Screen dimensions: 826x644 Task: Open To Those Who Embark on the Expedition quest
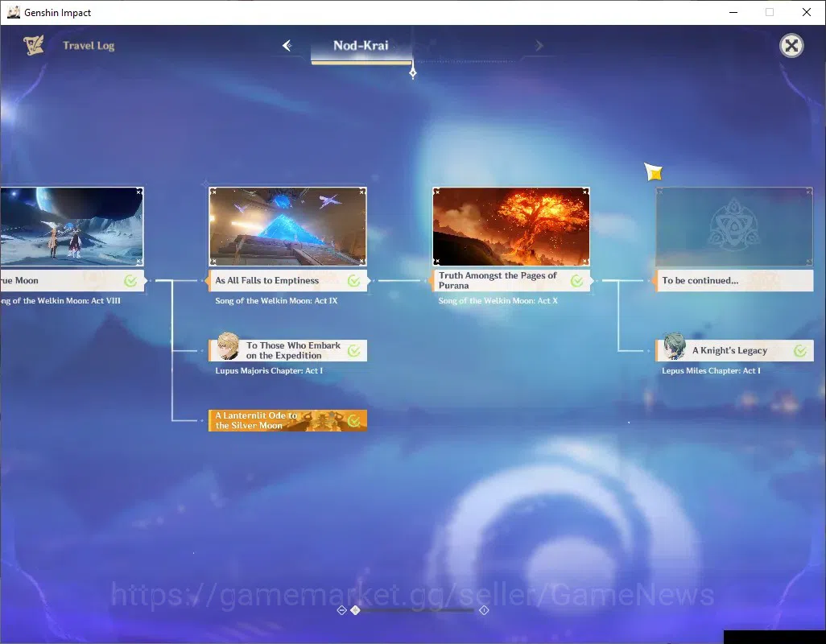point(287,350)
